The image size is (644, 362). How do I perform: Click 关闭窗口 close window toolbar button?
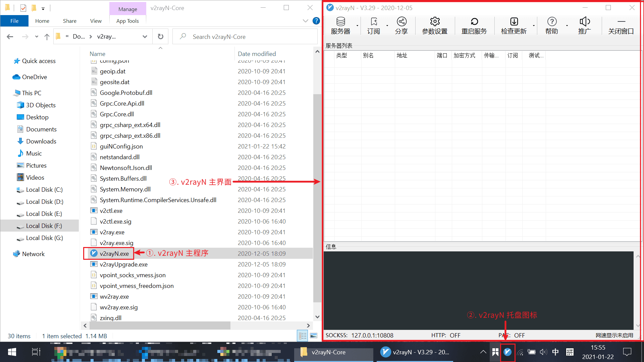tap(621, 25)
